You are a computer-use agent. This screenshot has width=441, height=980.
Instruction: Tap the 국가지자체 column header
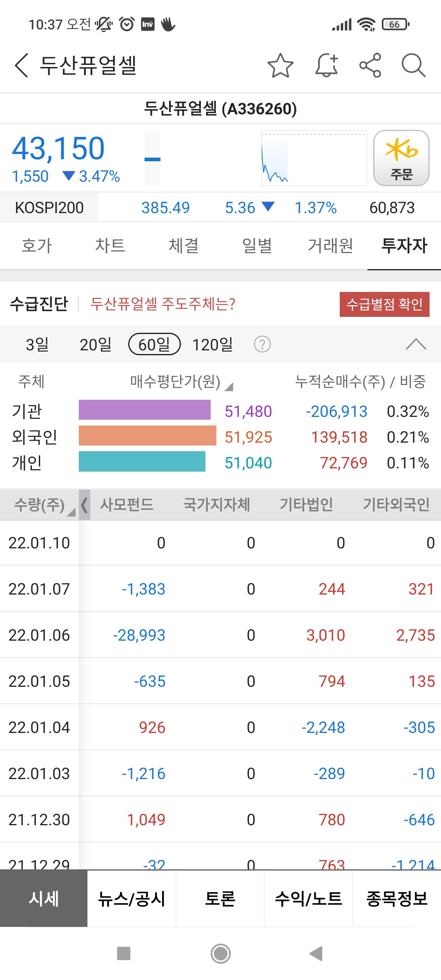click(216, 505)
